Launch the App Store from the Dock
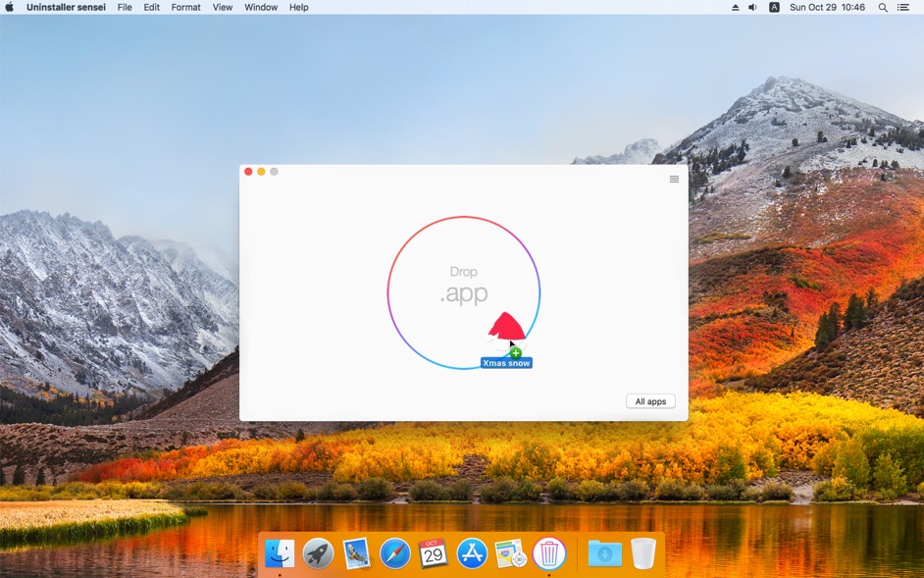This screenshot has height=578, width=924. (x=472, y=553)
